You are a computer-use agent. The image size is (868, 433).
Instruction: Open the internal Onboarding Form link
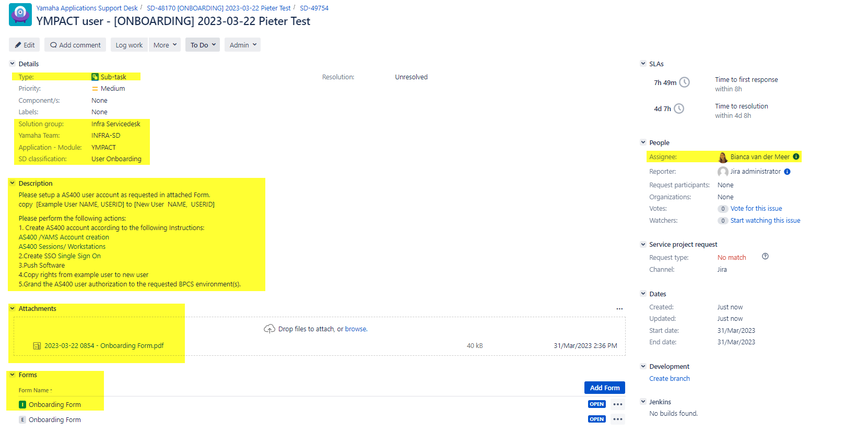click(x=55, y=405)
